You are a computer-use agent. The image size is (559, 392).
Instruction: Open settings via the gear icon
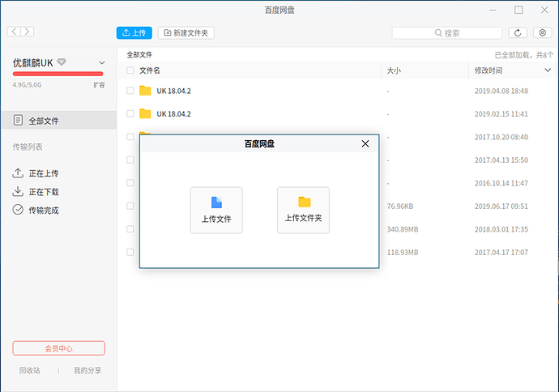pos(543,32)
